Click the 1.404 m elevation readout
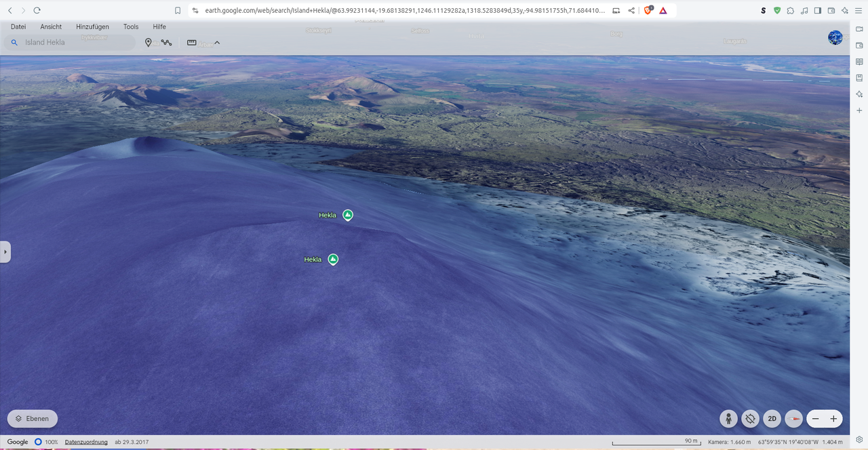This screenshot has height=450, width=868. pos(832,442)
